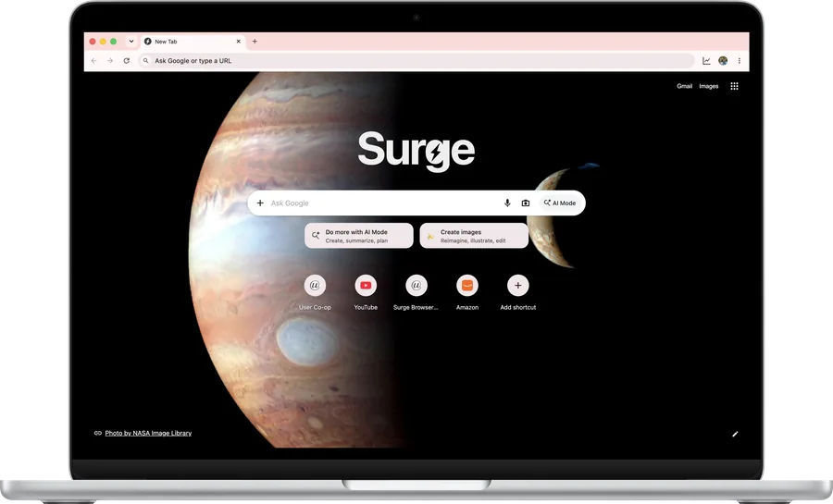Click the link icon beside photo credit
This screenshot has height=504, width=833.
click(x=98, y=434)
